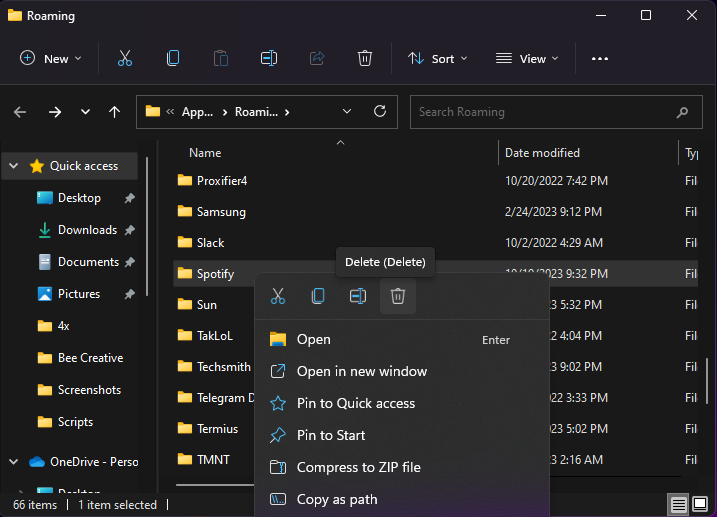Click chevron after AppData in address bar
The height and width of the screenshot is (517, 717).
click(225, 112)
